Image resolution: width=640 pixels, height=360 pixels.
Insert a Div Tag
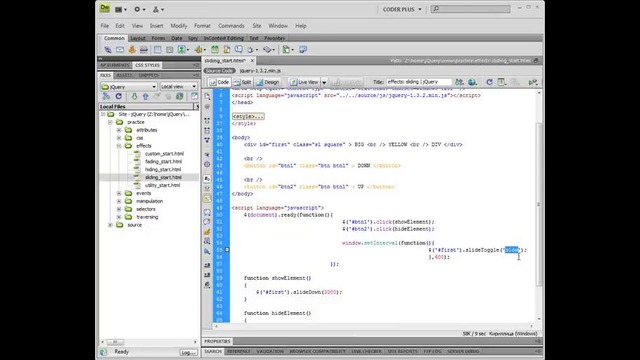(x=169, y=49)
